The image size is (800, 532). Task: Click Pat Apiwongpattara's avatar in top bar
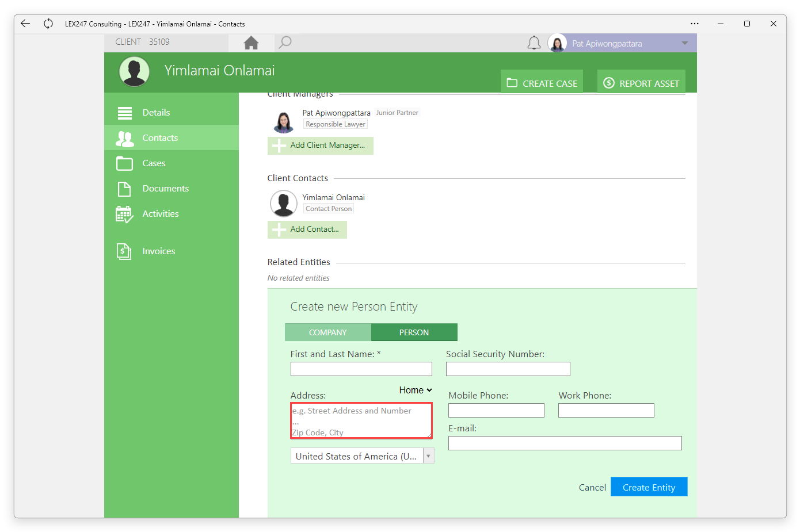point(557,43)
